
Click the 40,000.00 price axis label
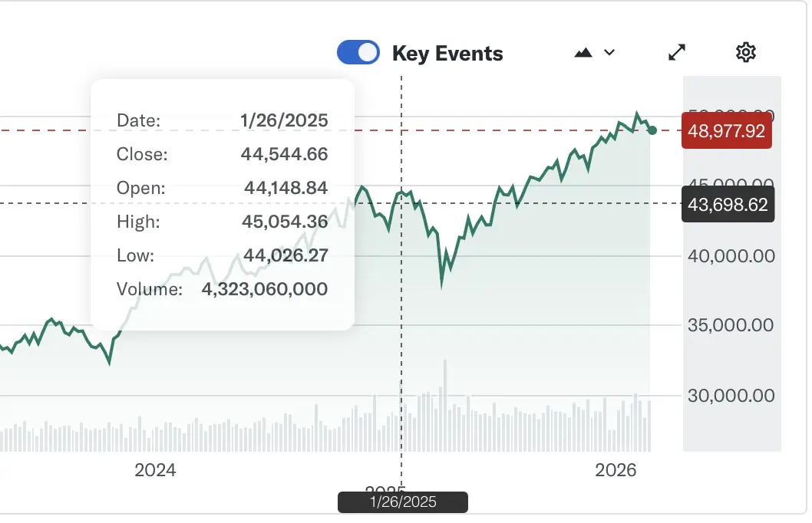[x=730, y=256]
